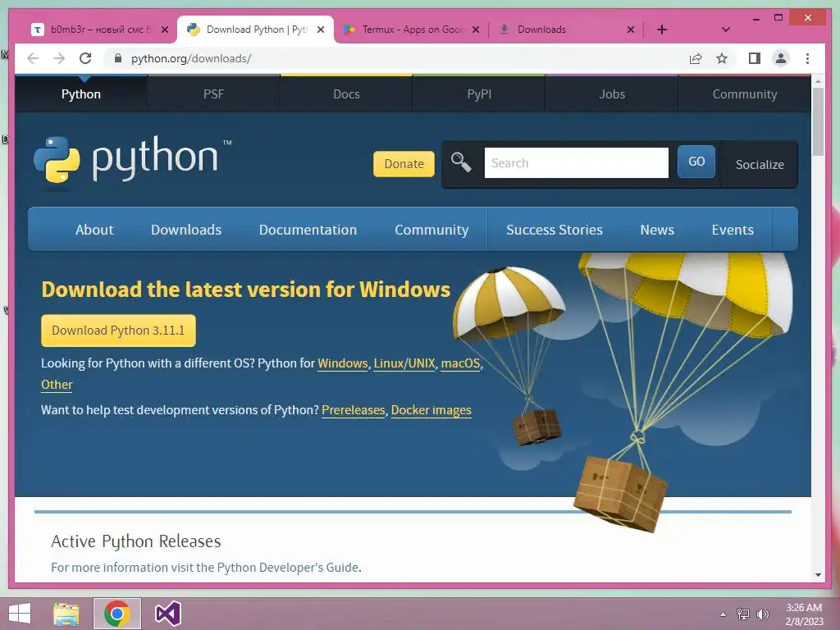Open the Success Stories navigation menu
Image resolution: width=840 pixels, height=630 pixels.
coord(555,230)
